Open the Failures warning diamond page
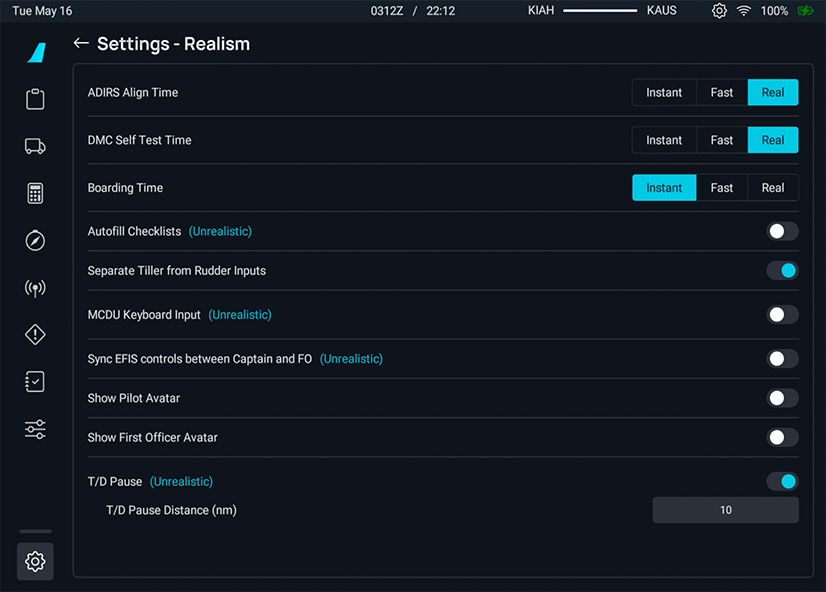 (35, 335)
